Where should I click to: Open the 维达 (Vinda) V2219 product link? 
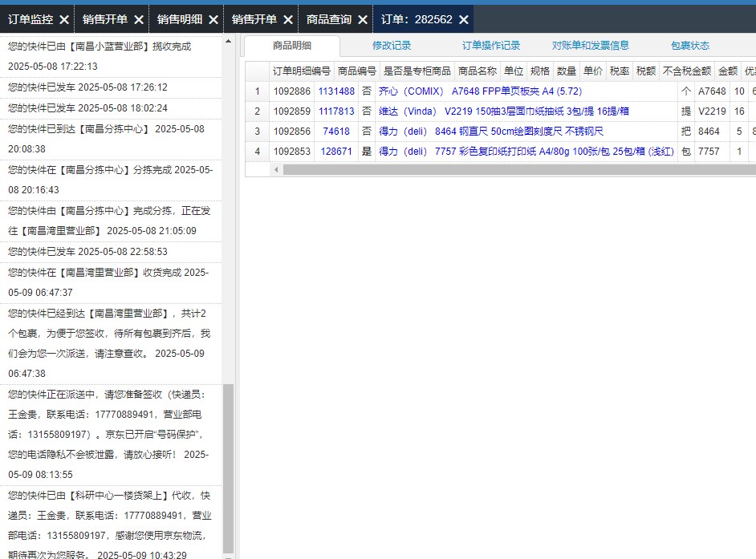(504, 111)
